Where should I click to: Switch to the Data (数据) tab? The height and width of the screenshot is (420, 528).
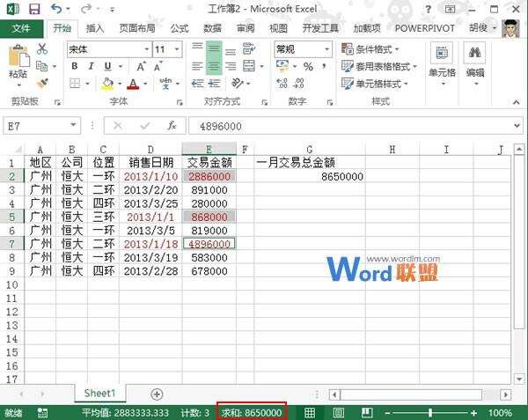(212, 29)
